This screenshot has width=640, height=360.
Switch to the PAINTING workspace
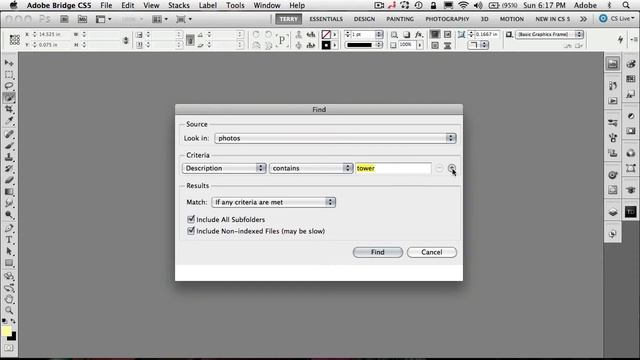(400, 19)
